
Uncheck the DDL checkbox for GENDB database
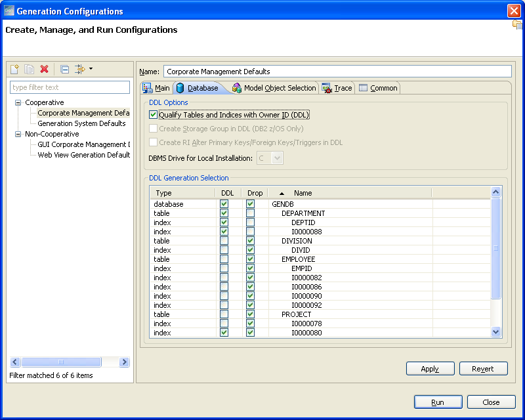click(x=224, y=204)
